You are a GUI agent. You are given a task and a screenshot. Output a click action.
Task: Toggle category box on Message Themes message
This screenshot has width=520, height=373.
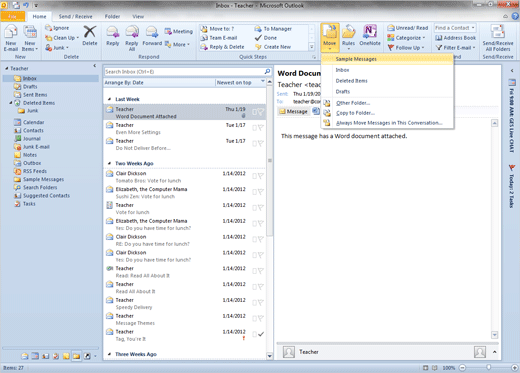[255, 319]
